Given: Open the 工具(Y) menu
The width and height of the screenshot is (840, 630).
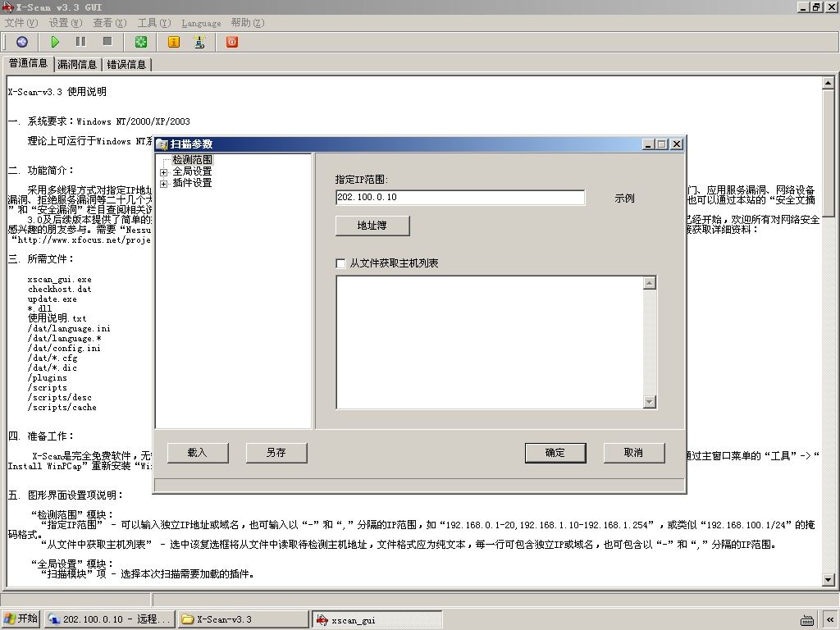Looking at the screenshot, I should [153, 22].
